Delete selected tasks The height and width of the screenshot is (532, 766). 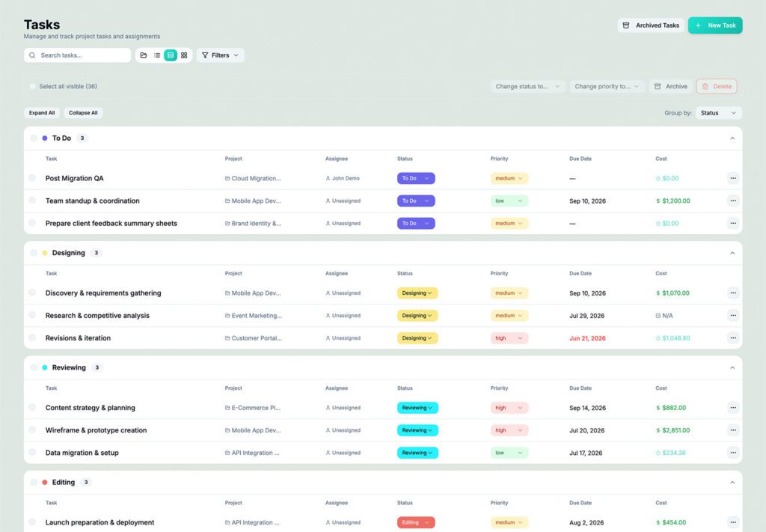717,87
